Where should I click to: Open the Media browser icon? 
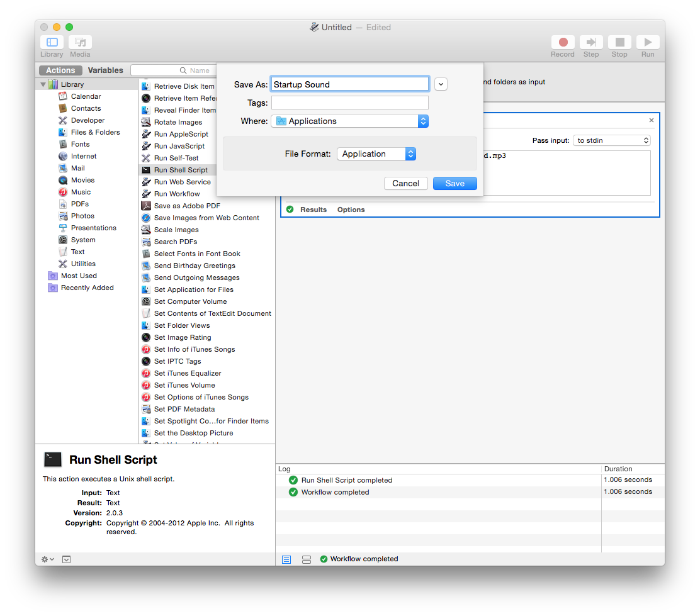pos(80,43)
